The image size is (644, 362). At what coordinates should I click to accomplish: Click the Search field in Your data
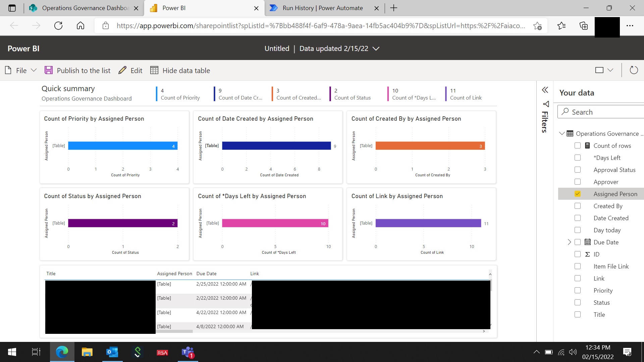[x=601, y=112]
